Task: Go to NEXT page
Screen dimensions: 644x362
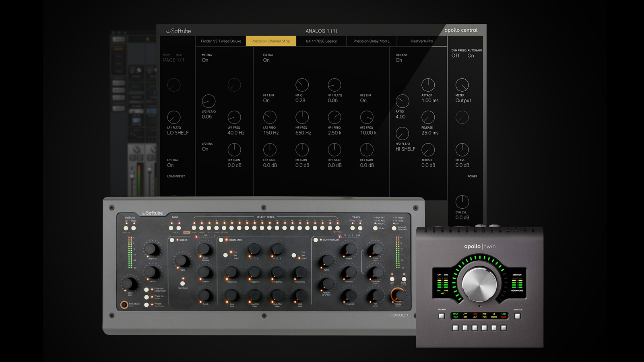Action: click(179, 55)
